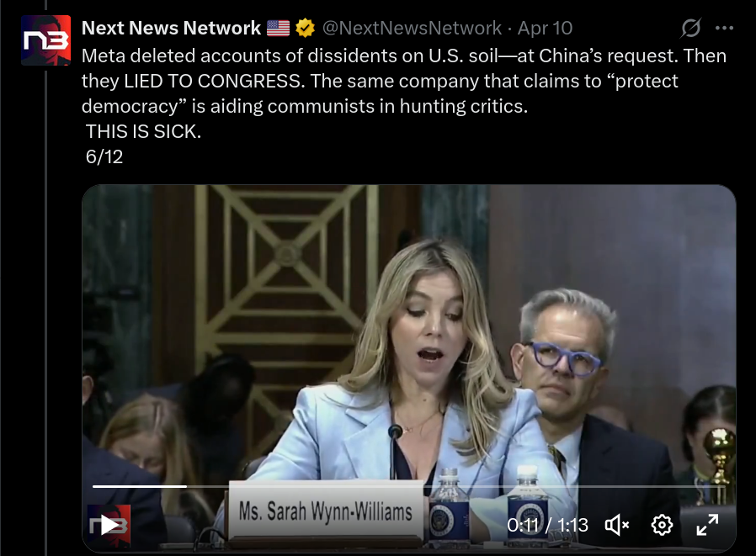The image size is (756, 556).
Task: Click the gold verified badge
Action: [305, 28]
